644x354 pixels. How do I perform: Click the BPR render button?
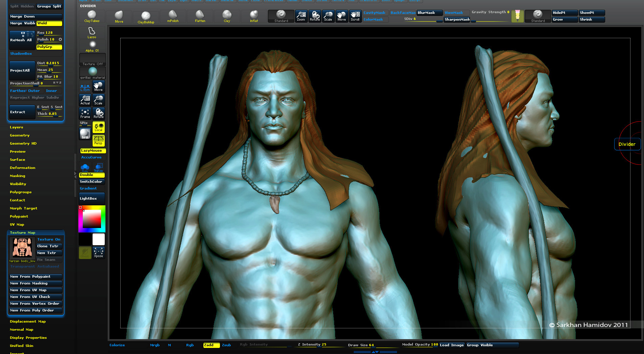[x=85, y=134]
